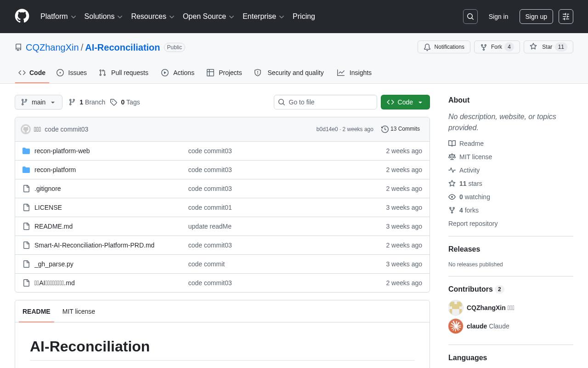Click the fork icon beside 4 forks
This screenshot has width=588, height=368.
(452, 210)
